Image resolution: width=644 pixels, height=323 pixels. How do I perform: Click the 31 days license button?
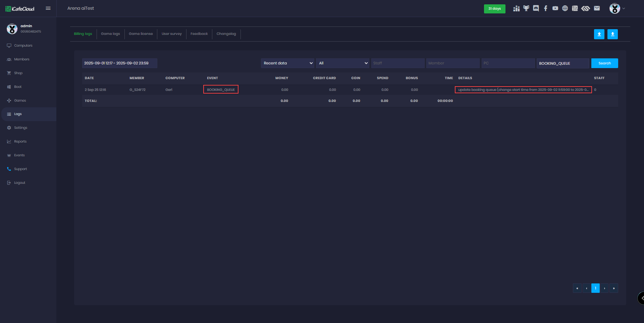(x=494, y=9)
